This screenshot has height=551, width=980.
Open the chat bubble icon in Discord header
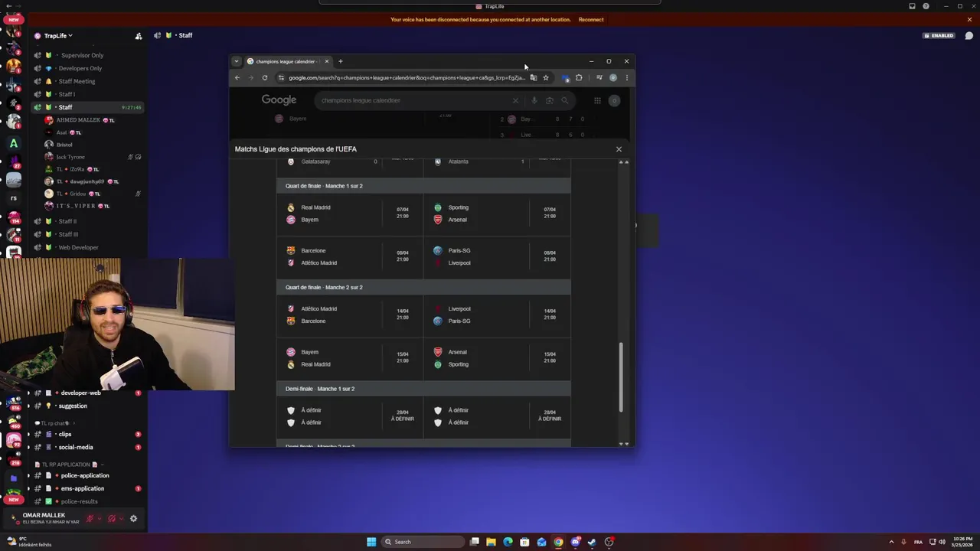coord(969,35)
